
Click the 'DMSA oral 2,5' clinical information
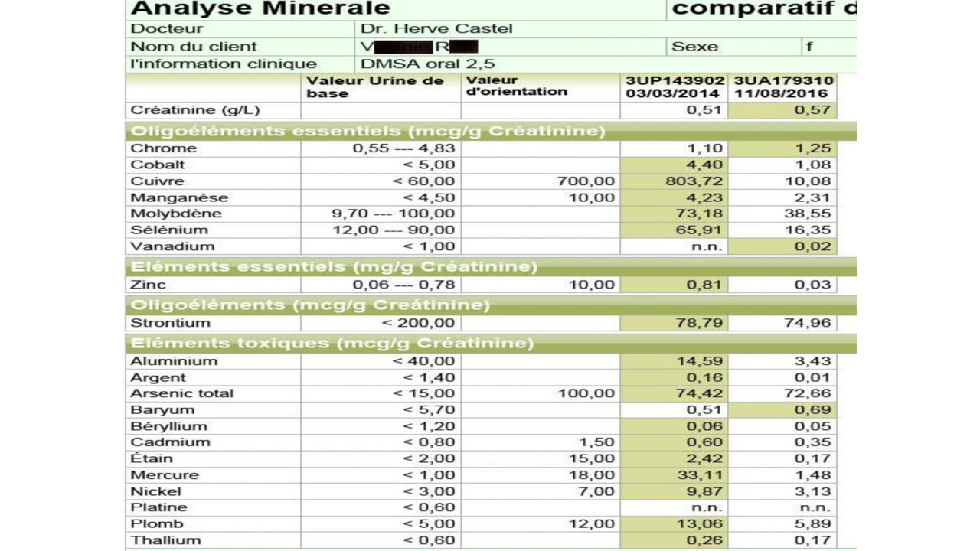click(428, 64)
